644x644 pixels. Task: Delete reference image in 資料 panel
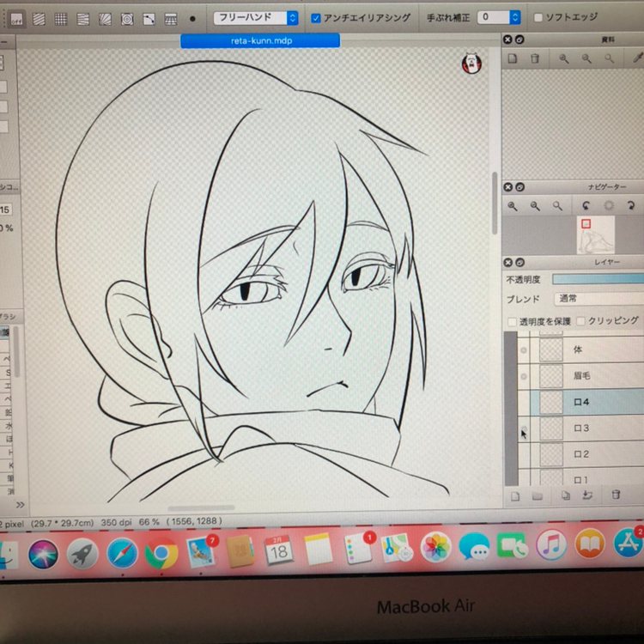pyautogui.click(x=535, y=58)
